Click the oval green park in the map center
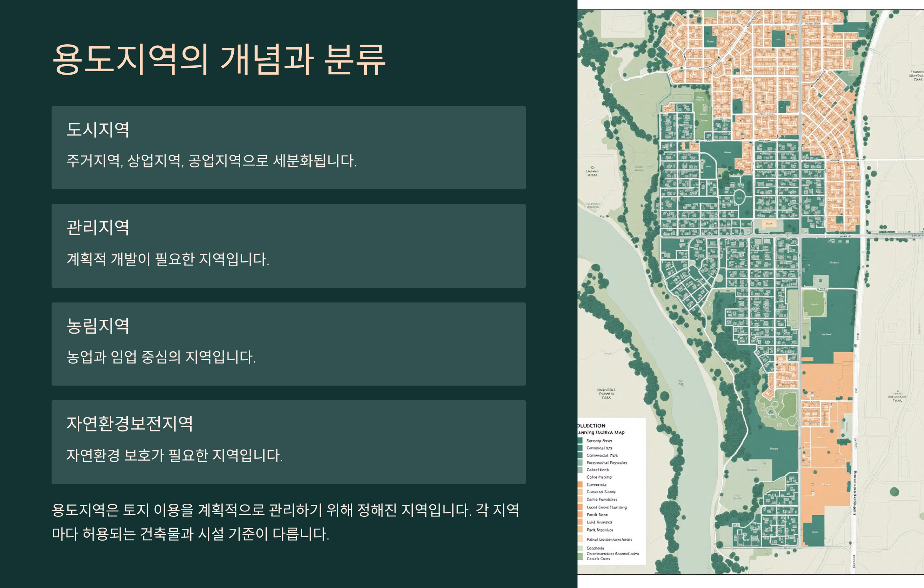This screenshot has width=924, height=588. click(739, 197)
